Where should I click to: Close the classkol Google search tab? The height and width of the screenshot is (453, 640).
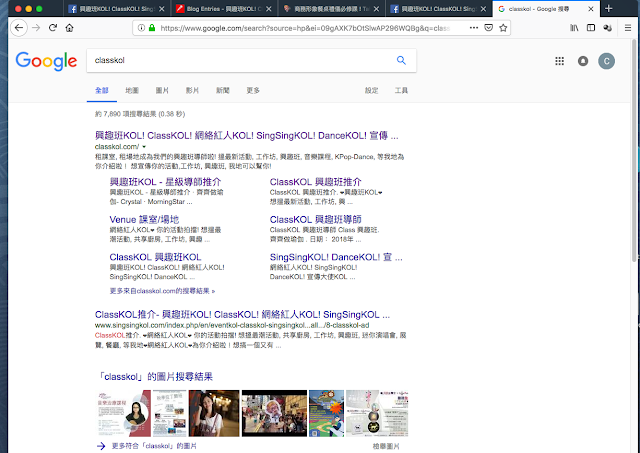[x=591, y=9]
